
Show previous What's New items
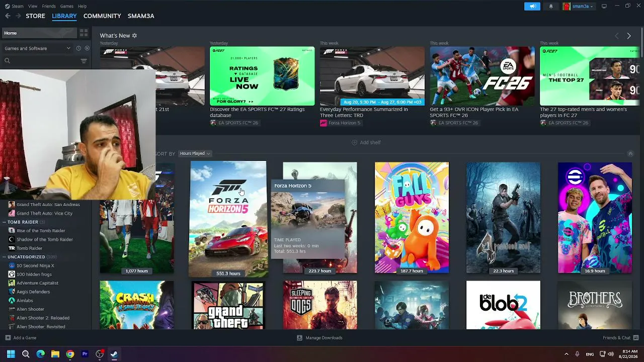(617, 36)
